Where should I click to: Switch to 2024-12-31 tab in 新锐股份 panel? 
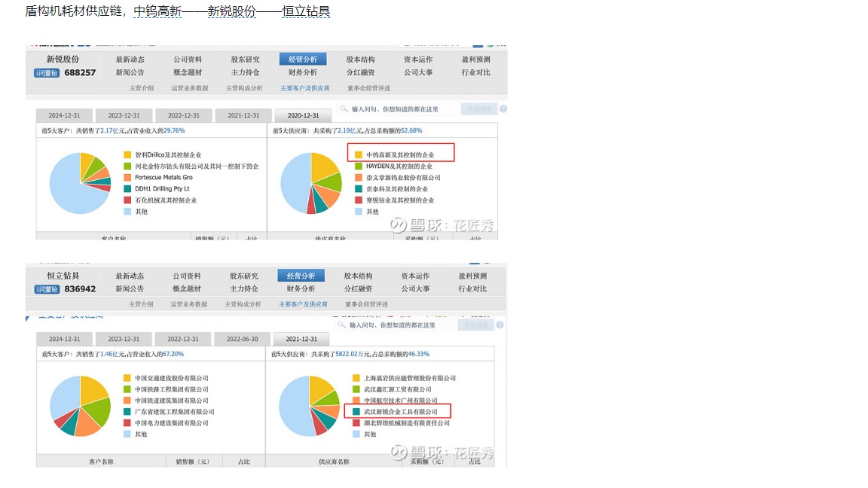pyautogui.click(x=64, y=116)
